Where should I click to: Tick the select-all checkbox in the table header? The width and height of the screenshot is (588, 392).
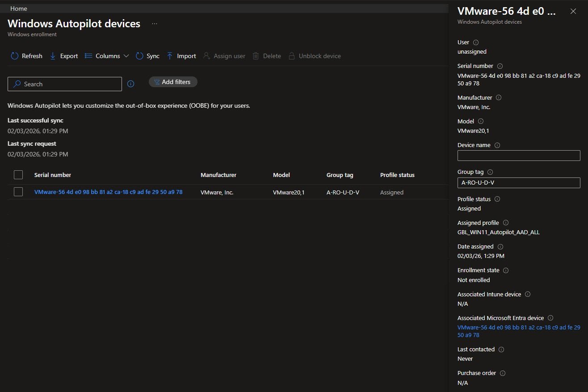pos(18,175)
